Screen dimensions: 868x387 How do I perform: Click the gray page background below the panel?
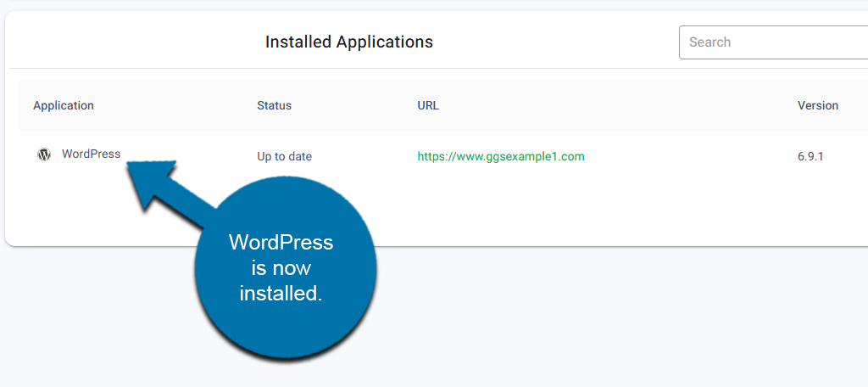(593, 322)
